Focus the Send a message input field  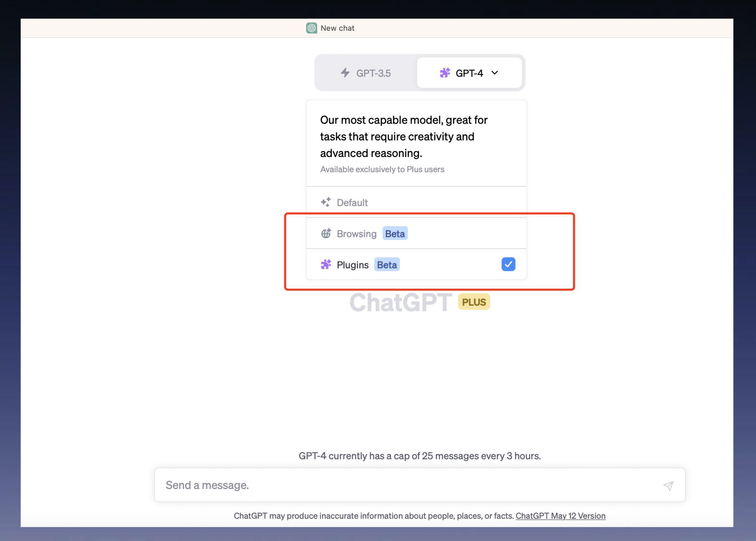(x=400, y=485)
